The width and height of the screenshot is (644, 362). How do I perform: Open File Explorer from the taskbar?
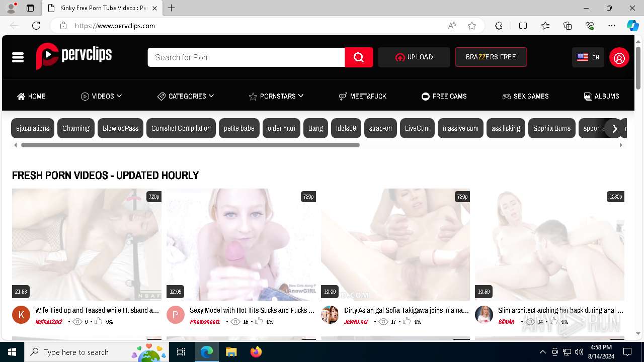(x=231, y=352)
